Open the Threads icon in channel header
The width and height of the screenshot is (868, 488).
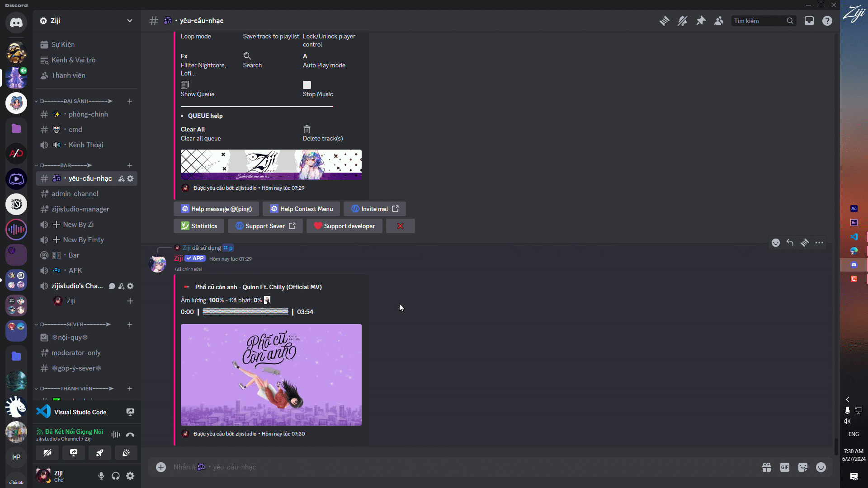[664, 21]
